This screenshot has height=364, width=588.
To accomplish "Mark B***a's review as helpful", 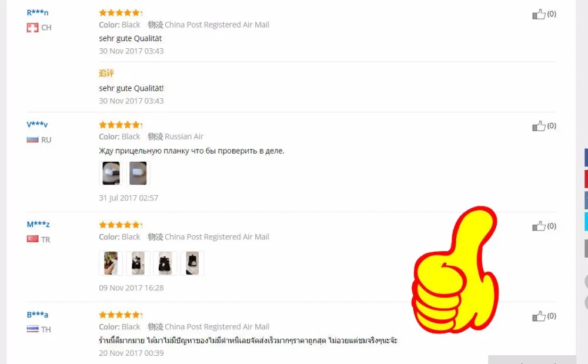I will [539, 316].
